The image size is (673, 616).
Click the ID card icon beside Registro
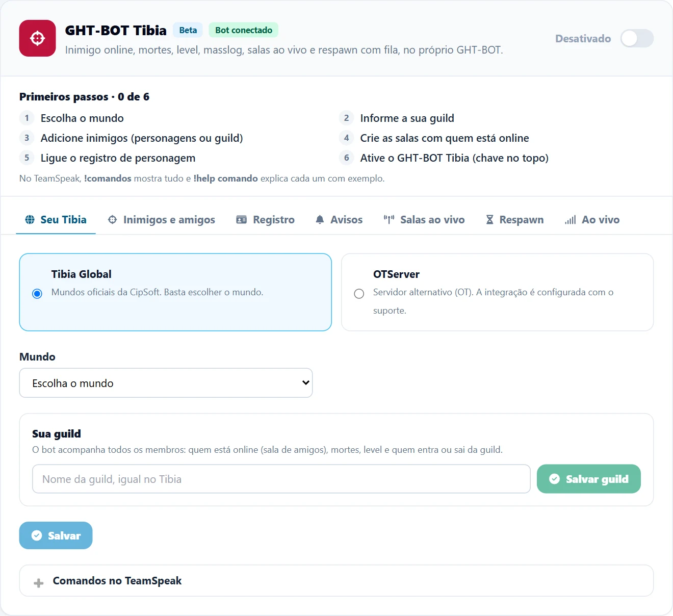242,220
